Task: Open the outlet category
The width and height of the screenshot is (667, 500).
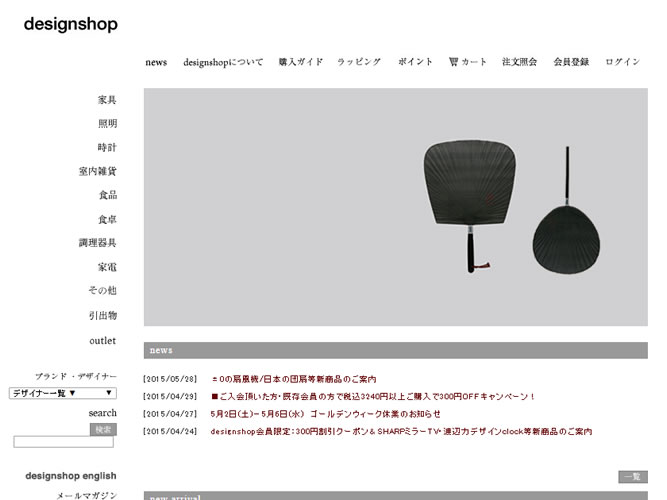Action: (103, 340)
